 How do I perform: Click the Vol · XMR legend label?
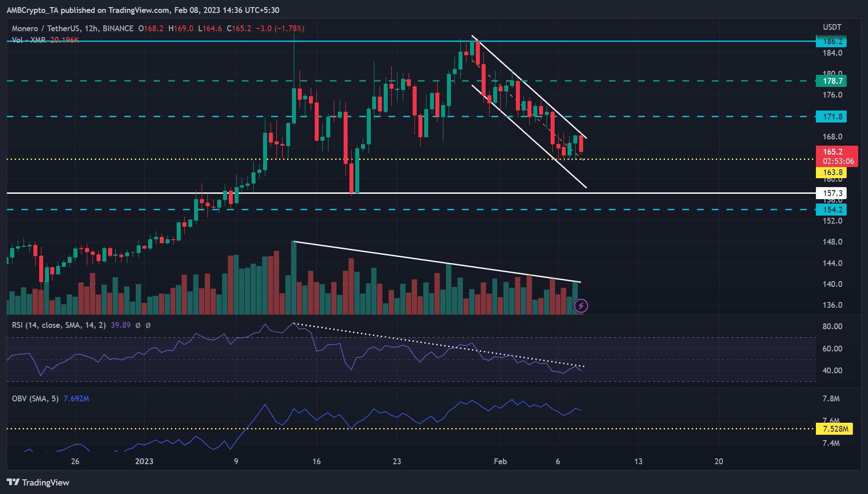click(x=28, y=40)
